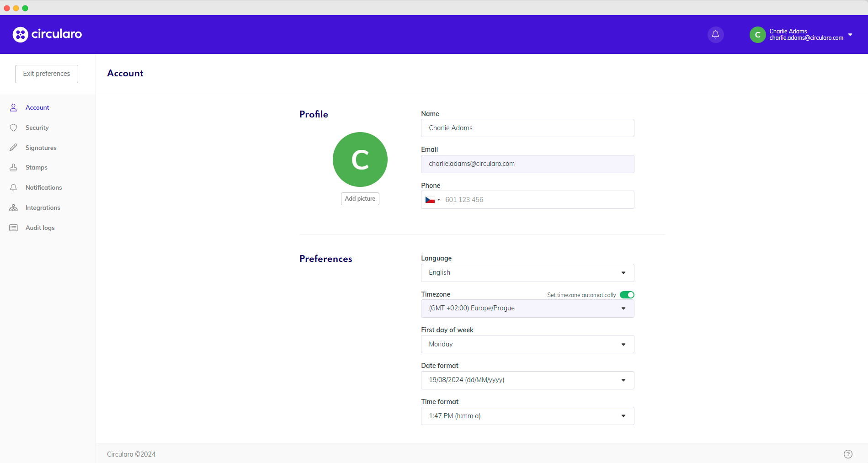
Task: Open the Language dropdown
Action: (527, 273)
